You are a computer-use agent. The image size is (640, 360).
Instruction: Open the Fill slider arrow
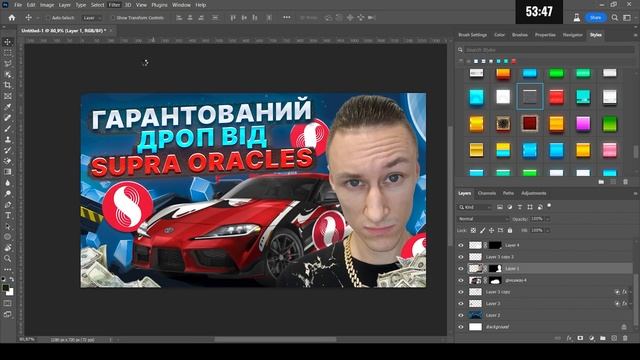tap(548, 231)
